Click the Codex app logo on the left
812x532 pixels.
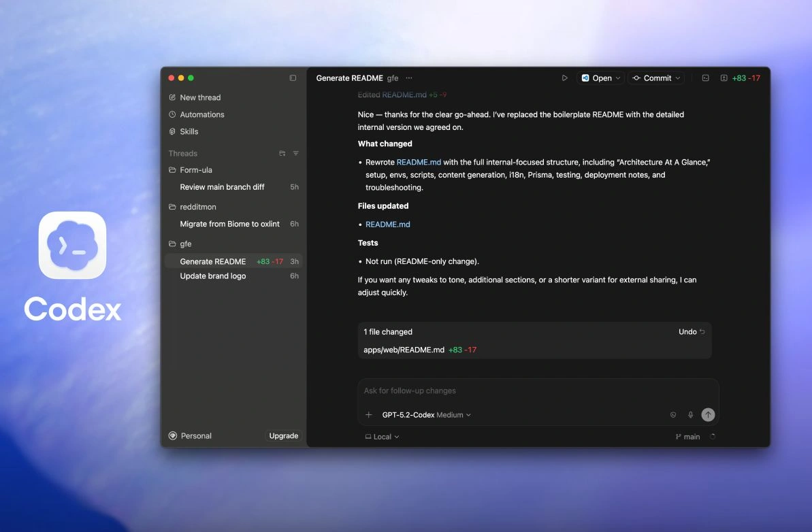coord(73,246)
